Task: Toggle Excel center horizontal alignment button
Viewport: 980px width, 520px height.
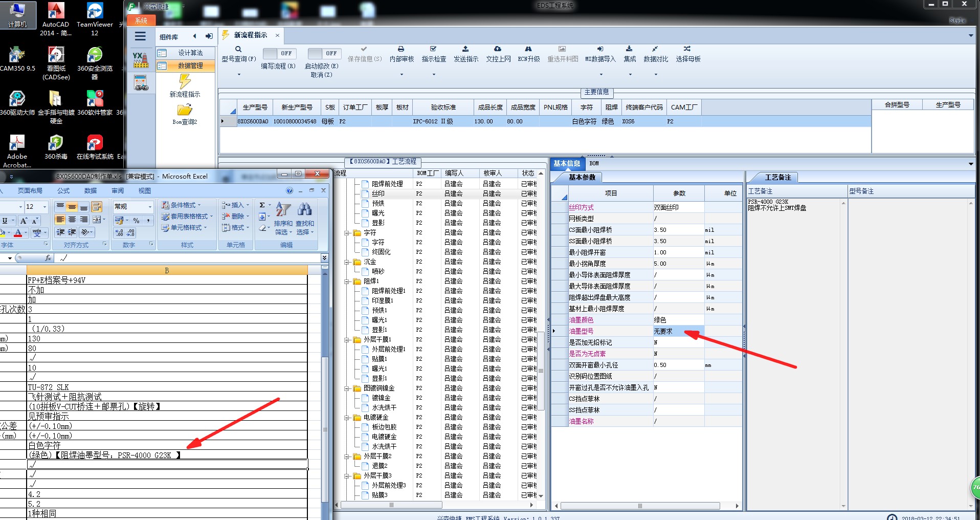Action: 72,220
